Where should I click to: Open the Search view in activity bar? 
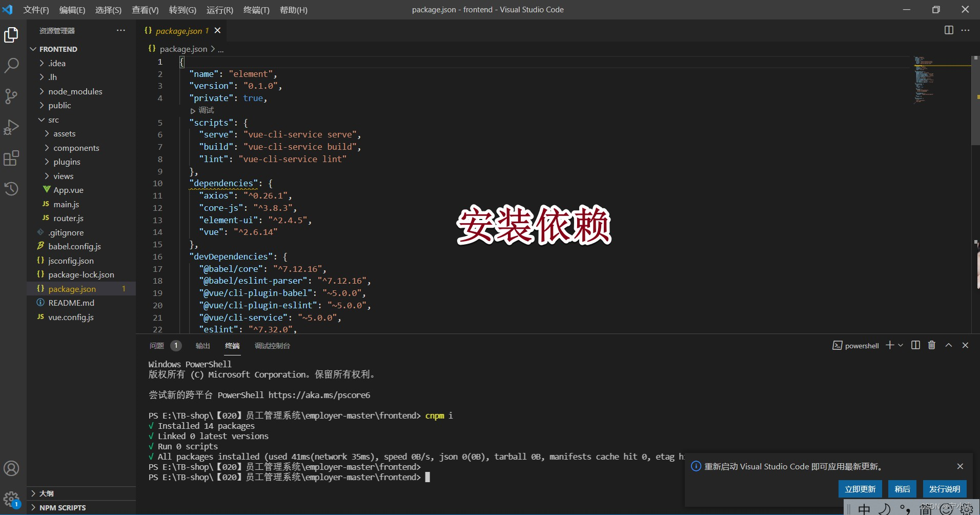[x=11, y=65]
